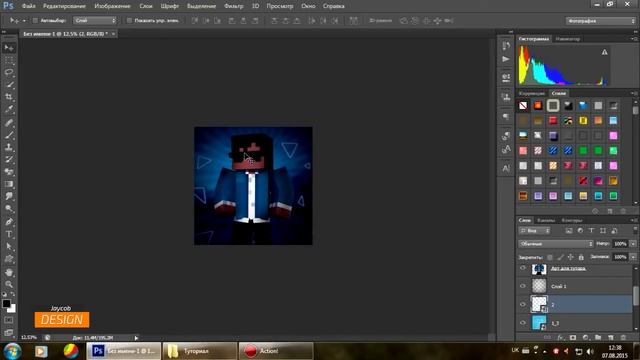Image resolution: width=640 pixels, height=360 pixels.
Task: Hide the top layer with artwork thumbnail
Action: coord(523,268)
